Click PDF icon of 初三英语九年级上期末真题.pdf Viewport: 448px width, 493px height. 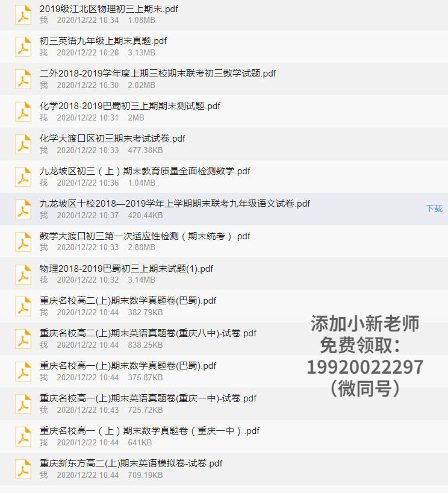click(x=23, y=47)
